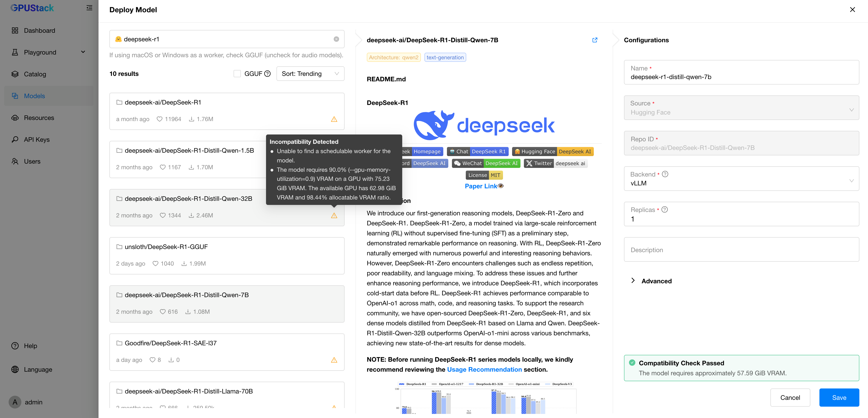The image size is (868, 418).
Task: Open API Keys page
Action: (x=49, y=140)
